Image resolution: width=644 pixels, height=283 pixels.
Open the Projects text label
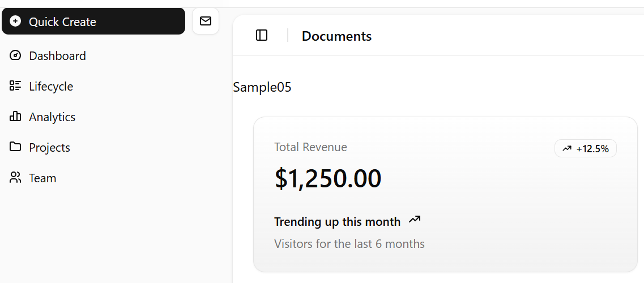[x=49, y=147]
